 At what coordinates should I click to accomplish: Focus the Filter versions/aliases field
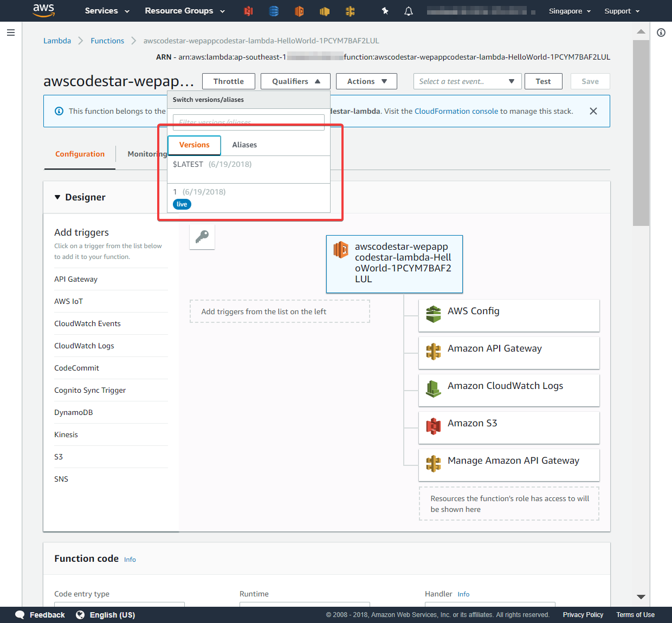[x=249, y=122]
